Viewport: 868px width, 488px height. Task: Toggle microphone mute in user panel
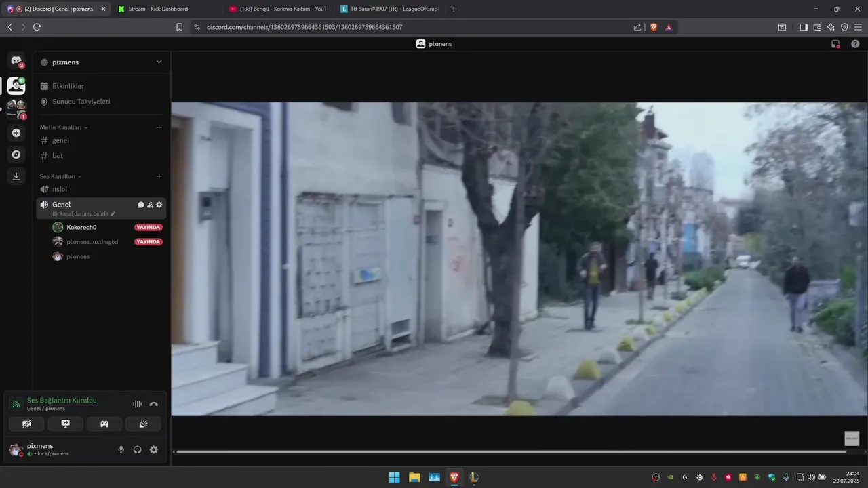121,449
